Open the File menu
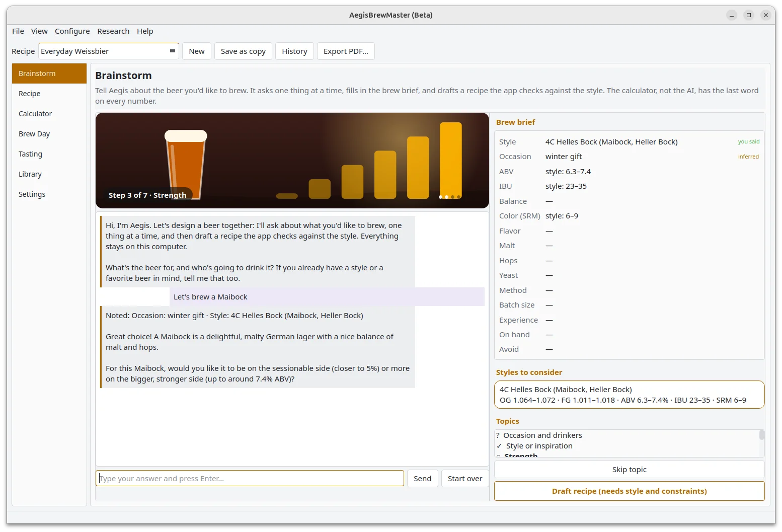Screen dimensions: 782x532 coord(18,31)
